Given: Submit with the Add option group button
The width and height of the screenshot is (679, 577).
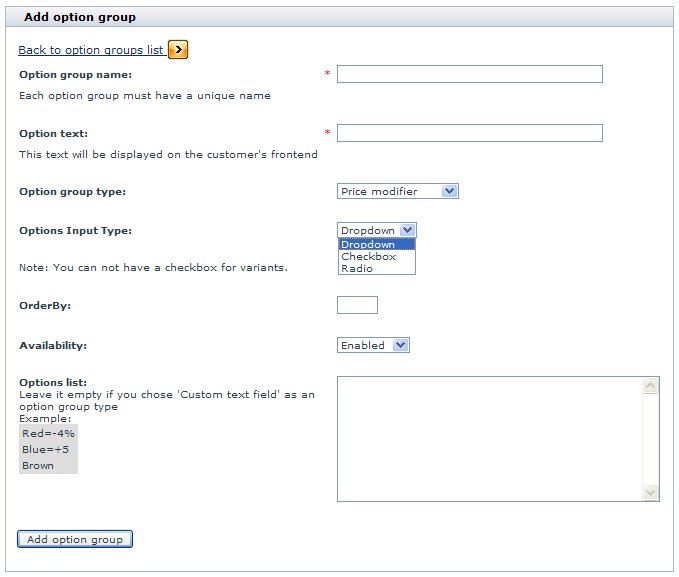Looking at the screenshot, I should point(75,539).
